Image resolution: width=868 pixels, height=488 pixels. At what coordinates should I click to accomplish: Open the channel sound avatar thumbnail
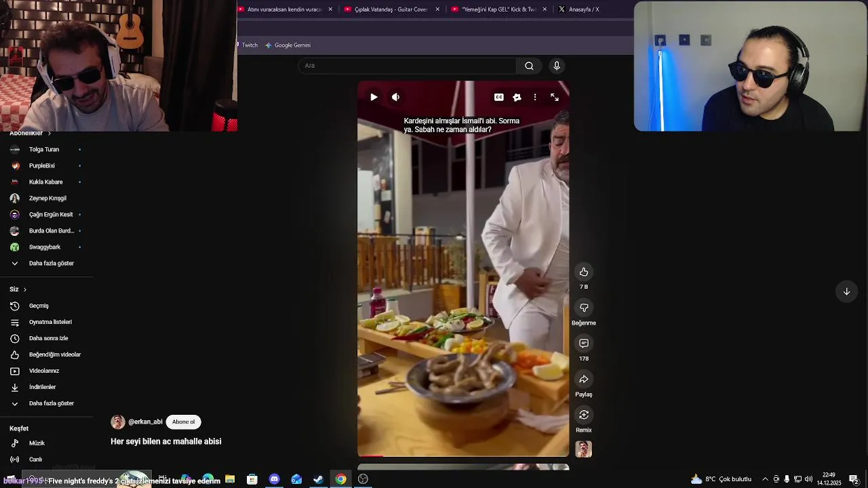(584, 449)
